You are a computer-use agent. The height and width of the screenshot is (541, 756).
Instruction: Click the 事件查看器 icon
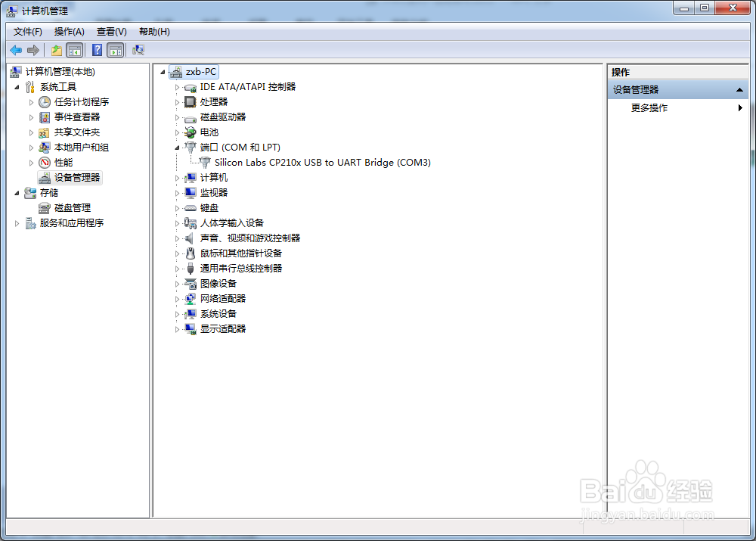[x=45, y=117]
